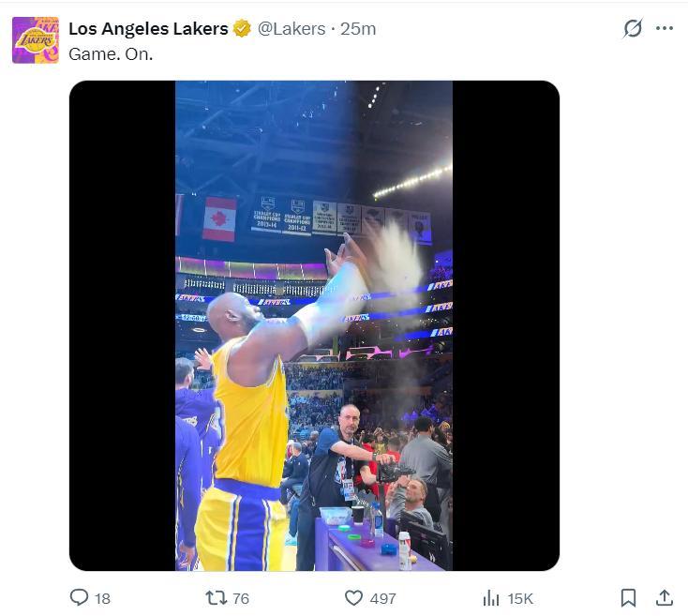The image size is (688, 616).
Task: Open post analytics bar chart icon
Action: click(x=490, y=597)
